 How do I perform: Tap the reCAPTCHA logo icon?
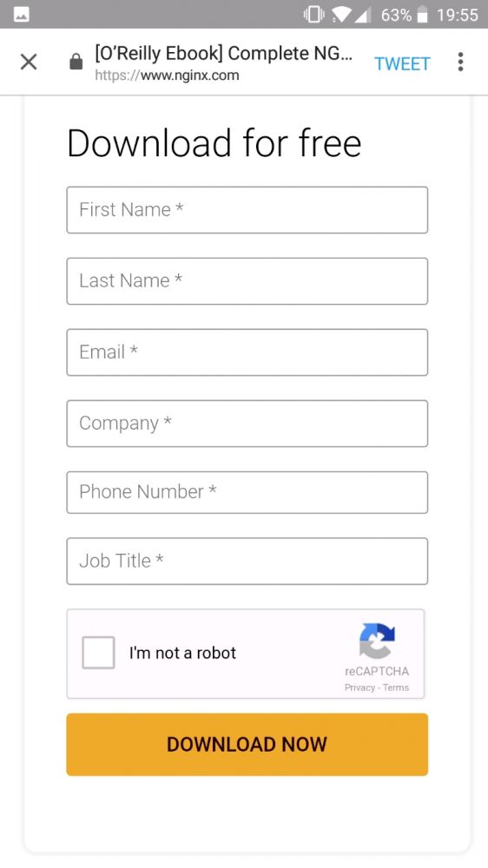coord(377,641)
